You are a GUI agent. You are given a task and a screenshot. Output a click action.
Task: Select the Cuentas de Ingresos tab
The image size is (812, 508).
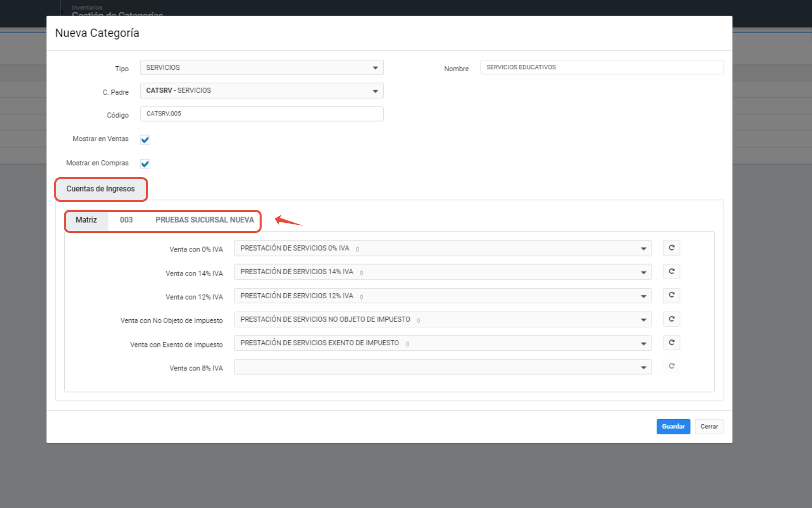pos(101,189)
